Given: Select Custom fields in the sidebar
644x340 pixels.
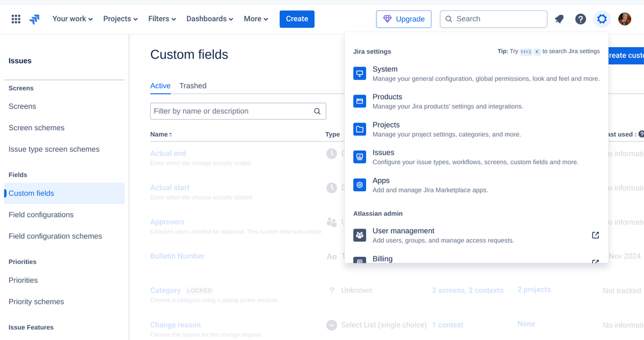Looking at the screenshot, I should pyautogui.click(x=64, y=193).
